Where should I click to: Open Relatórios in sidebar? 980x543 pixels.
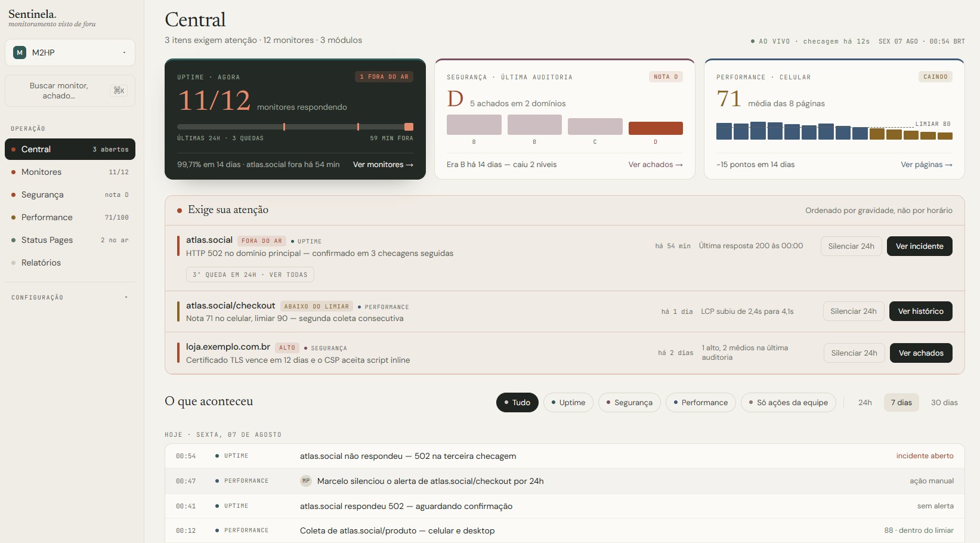70,263
